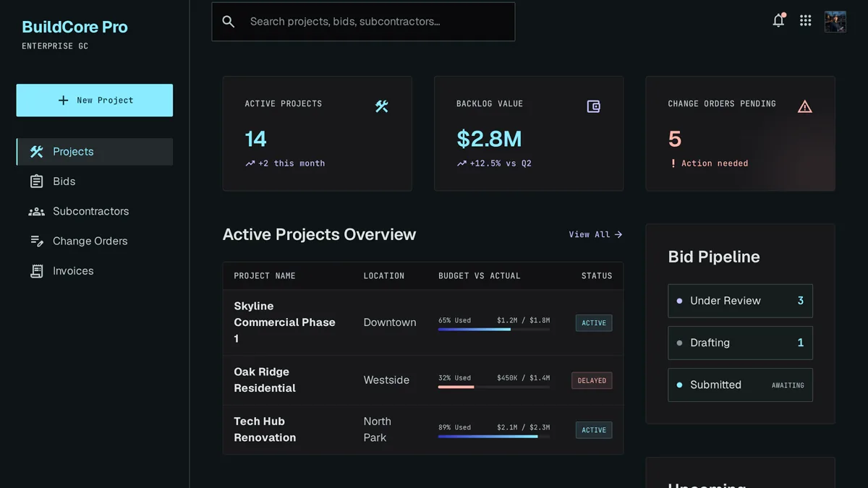Click the Bid Pipeline heading
Image resolution: width=868 pixels, height=488 pixels.
(714, 257)
